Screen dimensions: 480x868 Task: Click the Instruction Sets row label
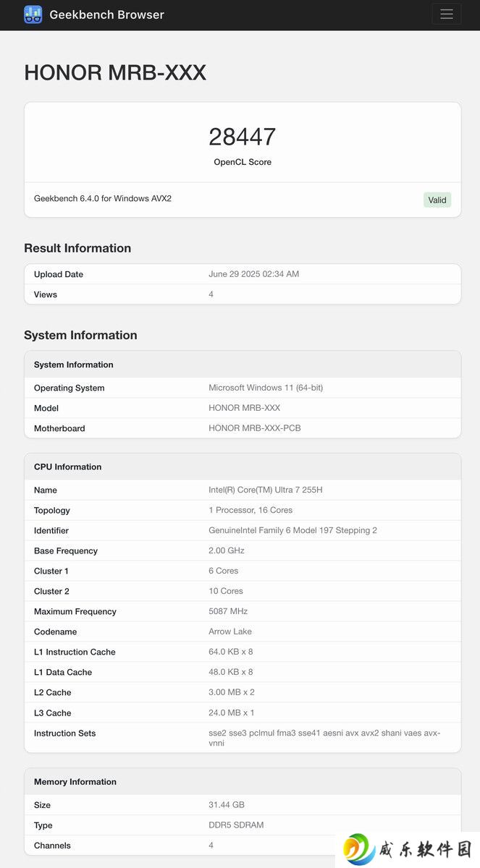(x=65, y=733)
